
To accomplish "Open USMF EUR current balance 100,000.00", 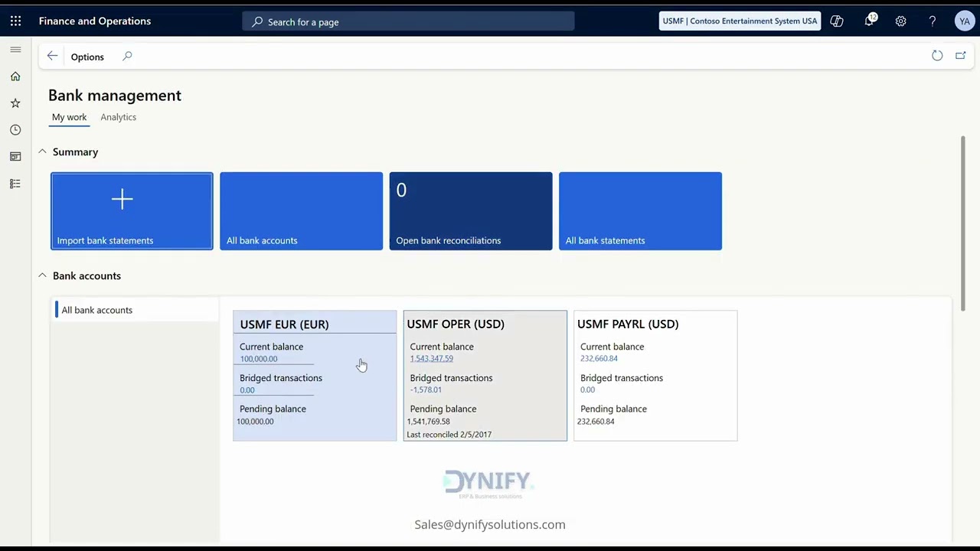I will coord(259,359).
